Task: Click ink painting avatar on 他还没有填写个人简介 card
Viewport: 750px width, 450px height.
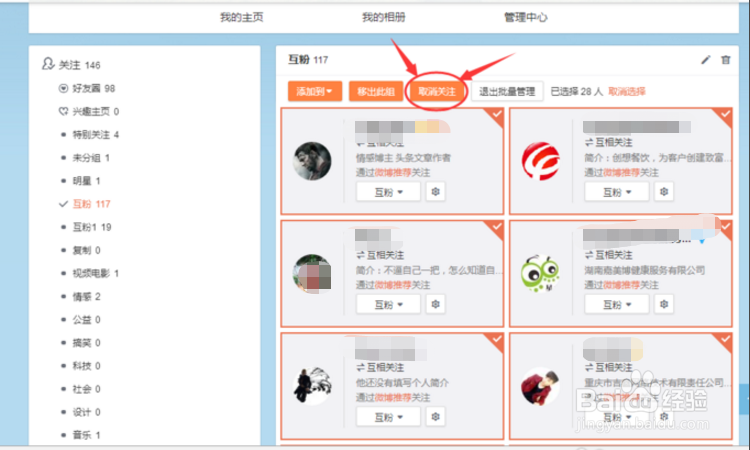Action: click(x=312, y=386)
